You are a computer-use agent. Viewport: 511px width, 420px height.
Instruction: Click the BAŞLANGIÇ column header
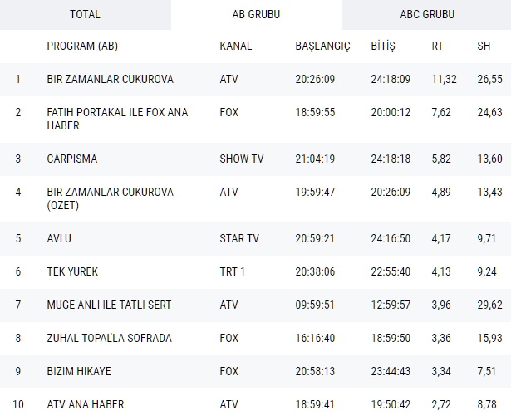pos(323,45)
